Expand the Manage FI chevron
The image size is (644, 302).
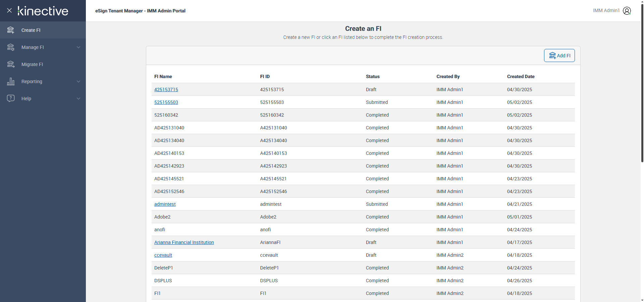click(78, 47)
